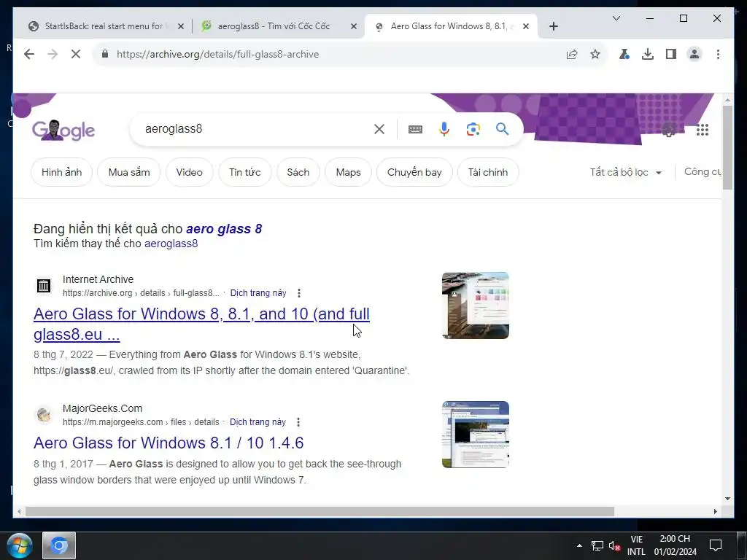Filter results by Sách

[298, 172]
